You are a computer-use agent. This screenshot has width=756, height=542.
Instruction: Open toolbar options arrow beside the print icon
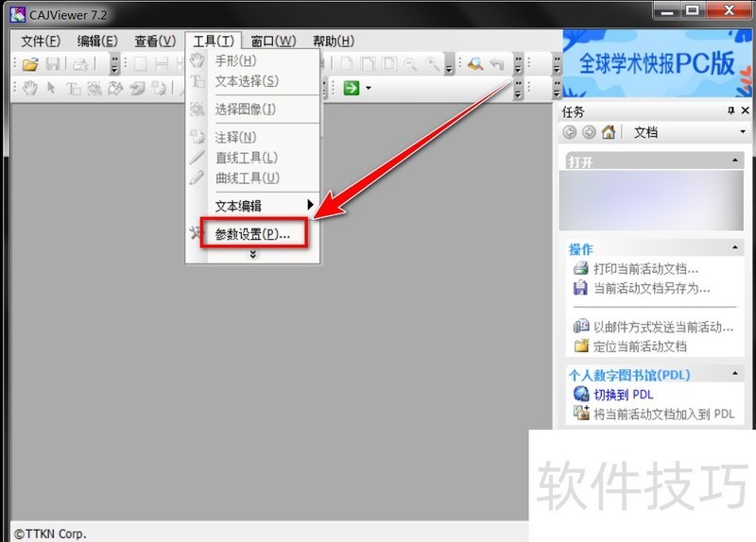pyautogui.click(x=114, y=64)
